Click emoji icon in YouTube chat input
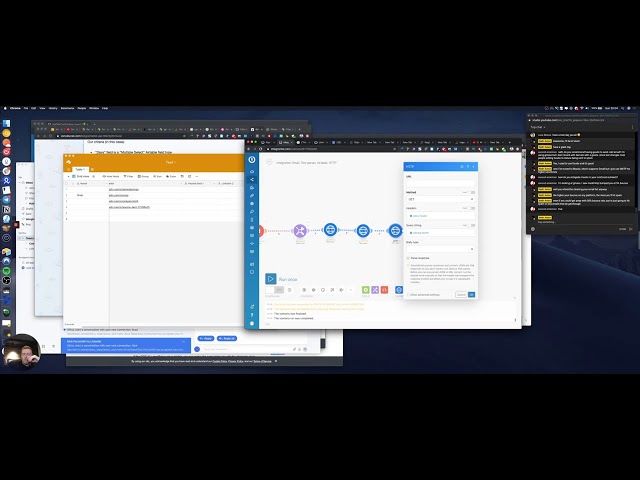This screenshot has width=640, height=480. pyautogui.click(x=533, y=229)
